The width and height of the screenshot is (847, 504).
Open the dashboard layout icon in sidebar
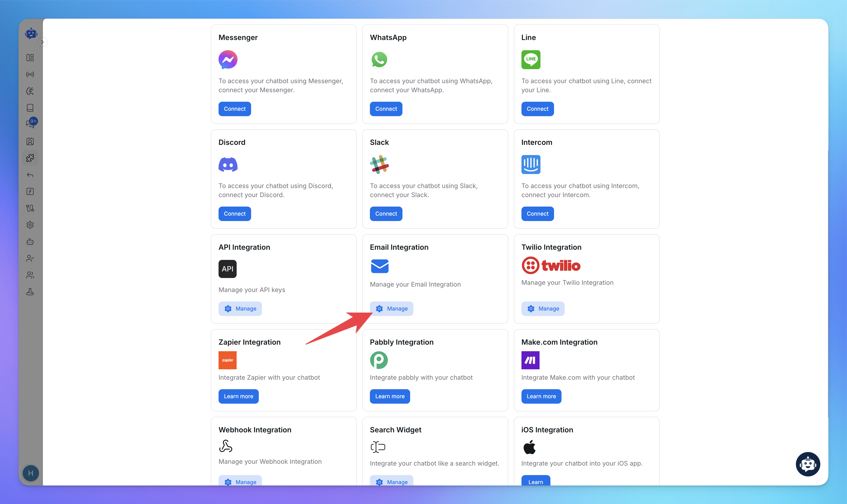coord(30,58)
